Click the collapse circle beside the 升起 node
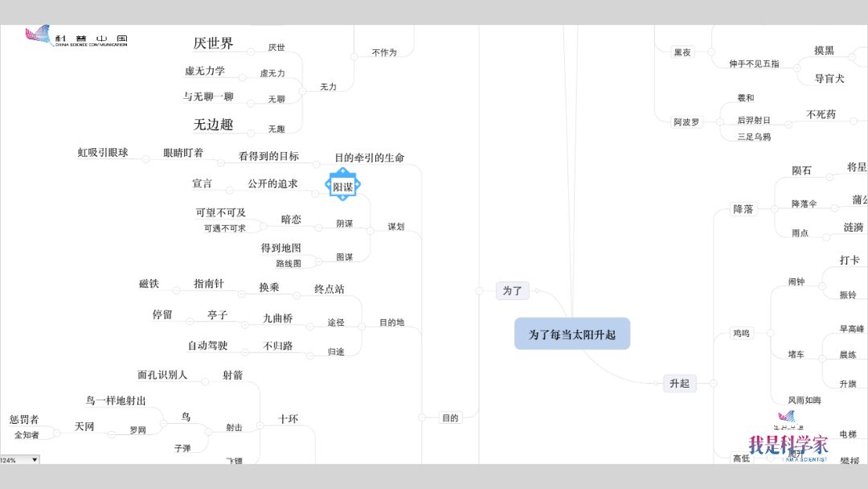Viewport: 868px width, 489px height. pyautogui.click(x=712, y=384)
